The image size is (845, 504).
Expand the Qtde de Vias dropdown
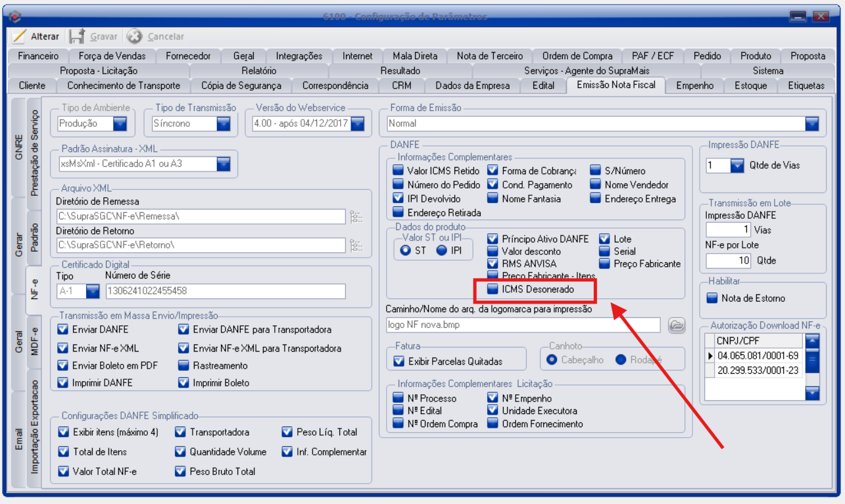click(x=736, y=166)
